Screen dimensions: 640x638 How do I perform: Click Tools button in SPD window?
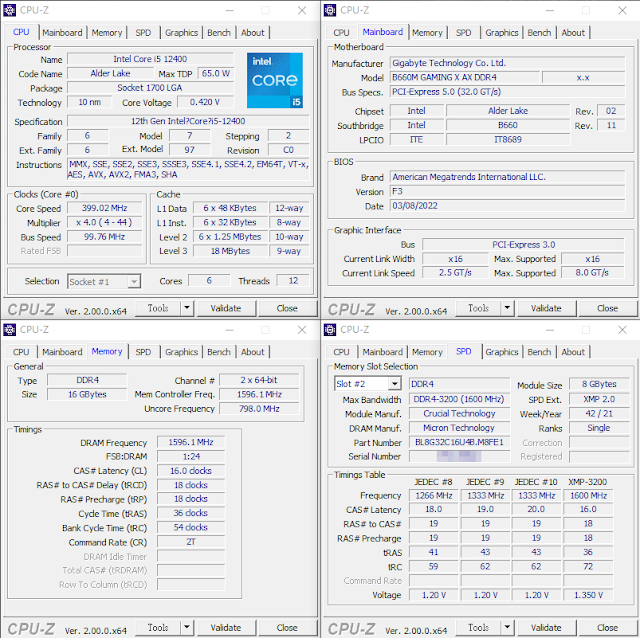(x=478, y=627)
